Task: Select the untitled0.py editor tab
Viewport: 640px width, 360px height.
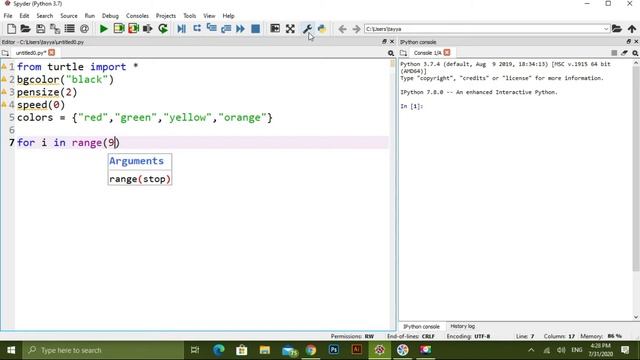Action: click(31, 53)
